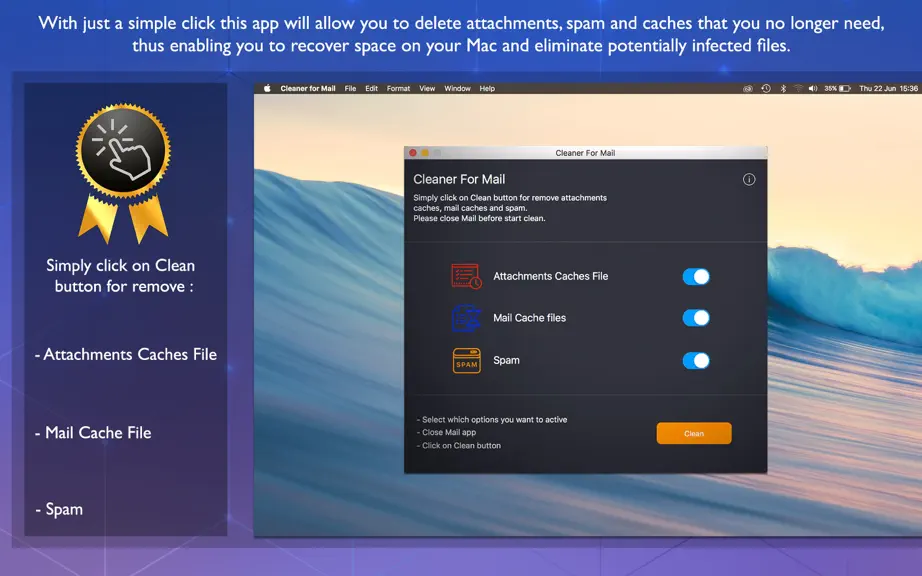Turn off the Mail Cache files switch

click(696, 318)
